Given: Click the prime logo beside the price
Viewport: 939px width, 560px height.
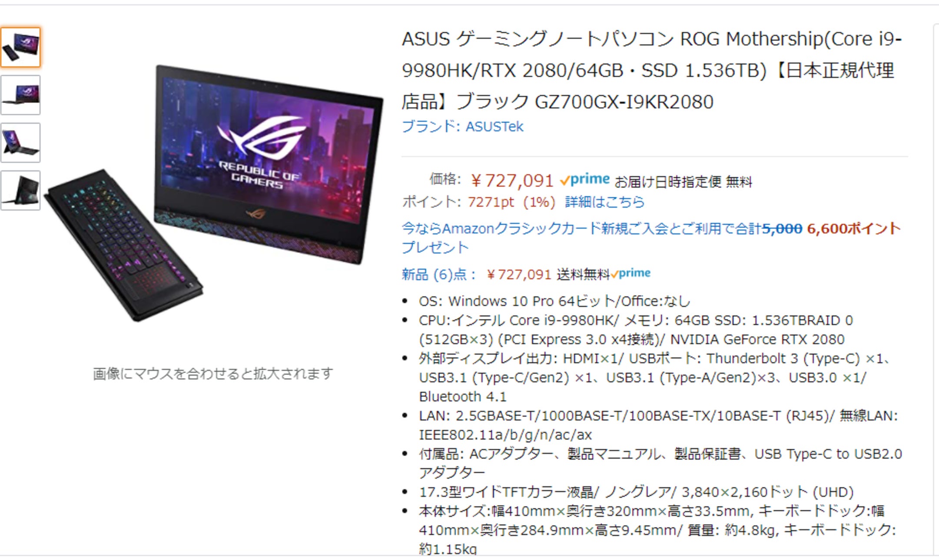Looking at the screenshot, I should coord(585,179).
